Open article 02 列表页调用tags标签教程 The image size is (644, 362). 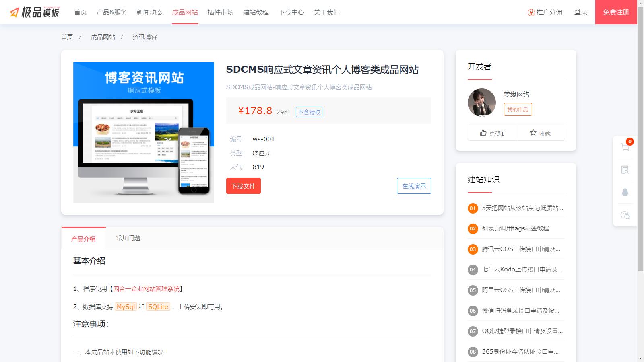pyautogui.click(x=516, y=228)
